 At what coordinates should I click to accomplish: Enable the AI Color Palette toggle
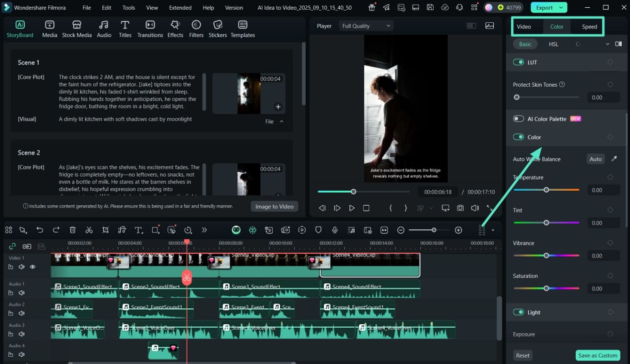pyautogui.click(x=519, y=119)
